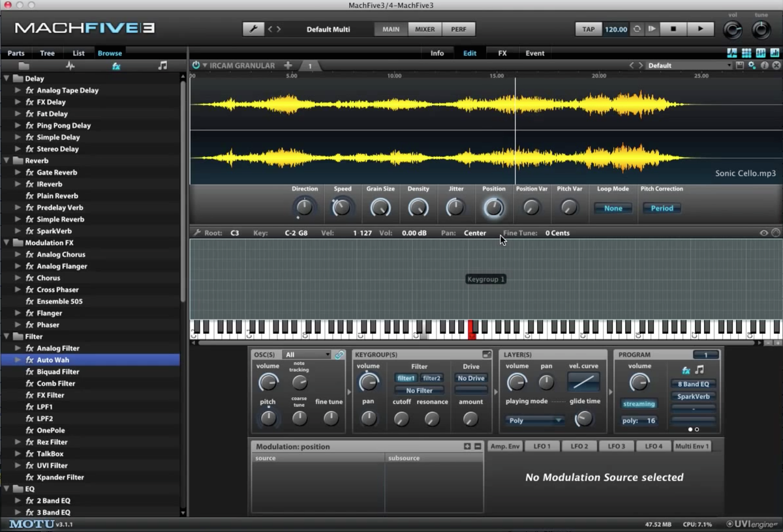Select the program fx icon
This screenshot has height=532, width=783.
pyautogui.click(x=686, y=370)
